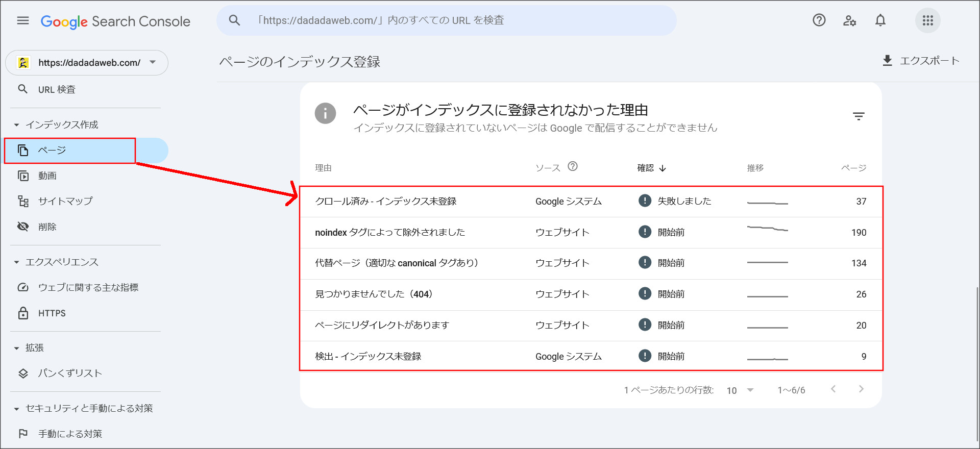Click the page count 134

tap(859, 263)
